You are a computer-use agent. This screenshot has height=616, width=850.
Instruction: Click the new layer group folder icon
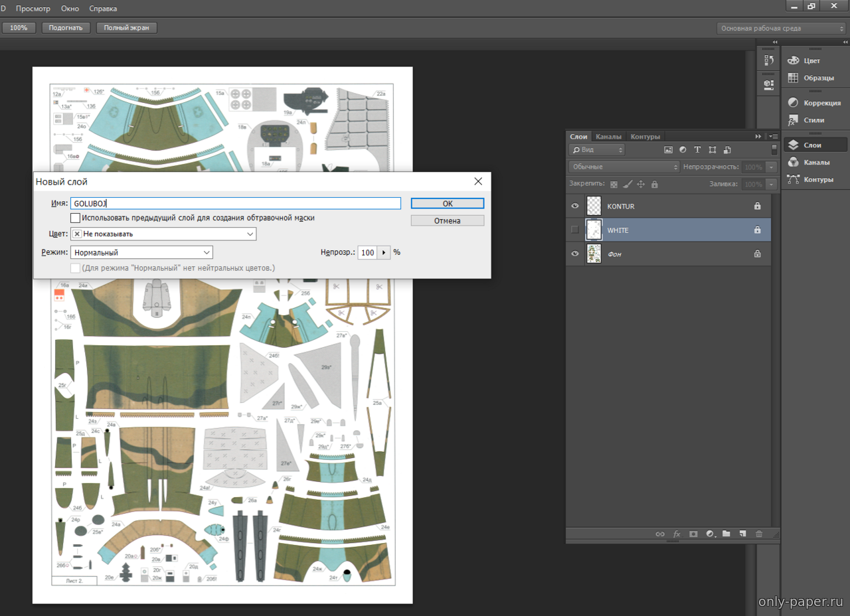pos(726,534)
